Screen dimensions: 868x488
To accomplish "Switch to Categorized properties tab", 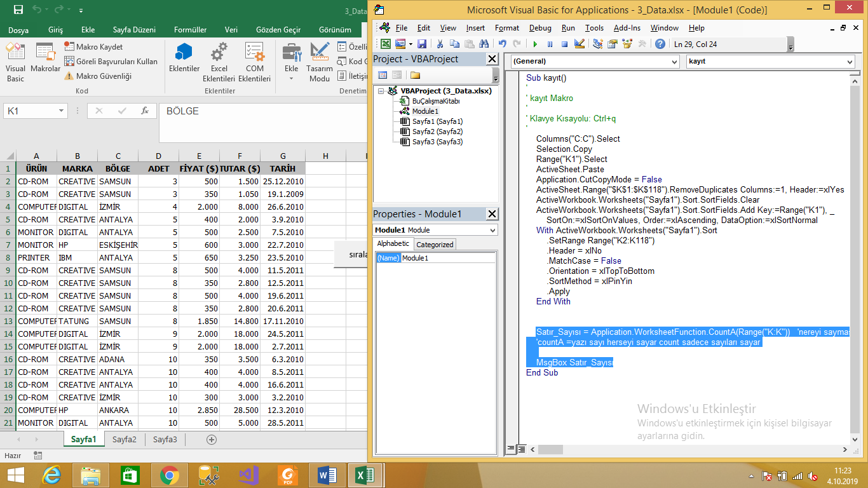I will point(435,245).
